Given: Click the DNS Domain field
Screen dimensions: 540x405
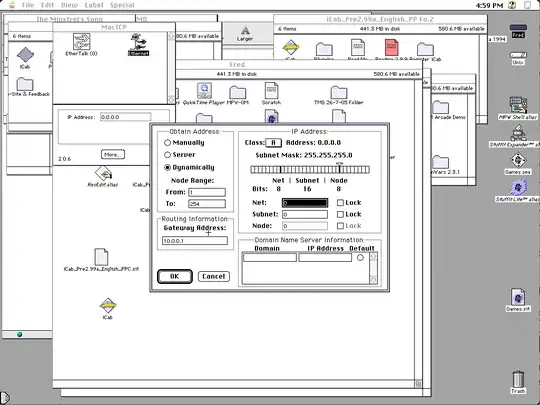Looking at the screenshot, I should [270, 258].
